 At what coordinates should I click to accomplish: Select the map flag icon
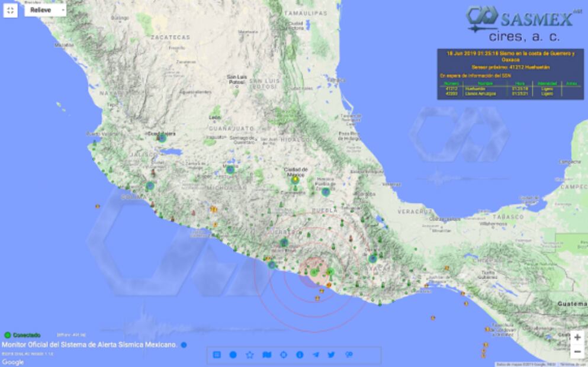(267, 354)
